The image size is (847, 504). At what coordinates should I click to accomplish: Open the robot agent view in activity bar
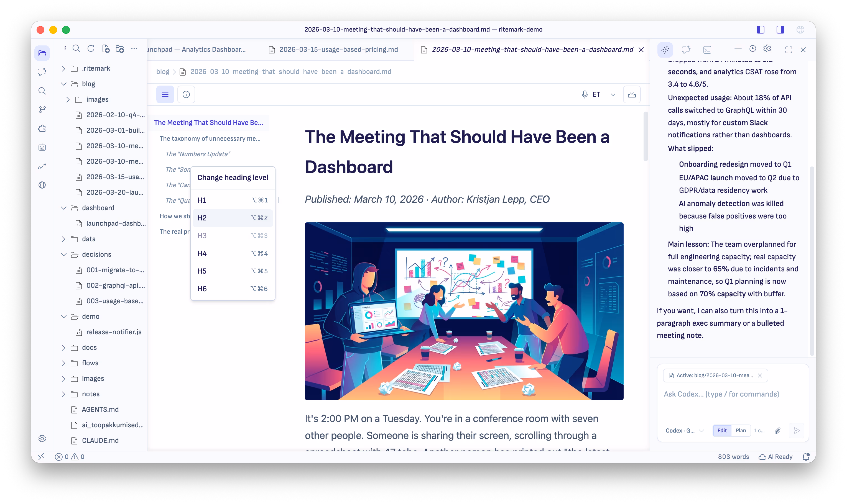(x=42, y=147)
